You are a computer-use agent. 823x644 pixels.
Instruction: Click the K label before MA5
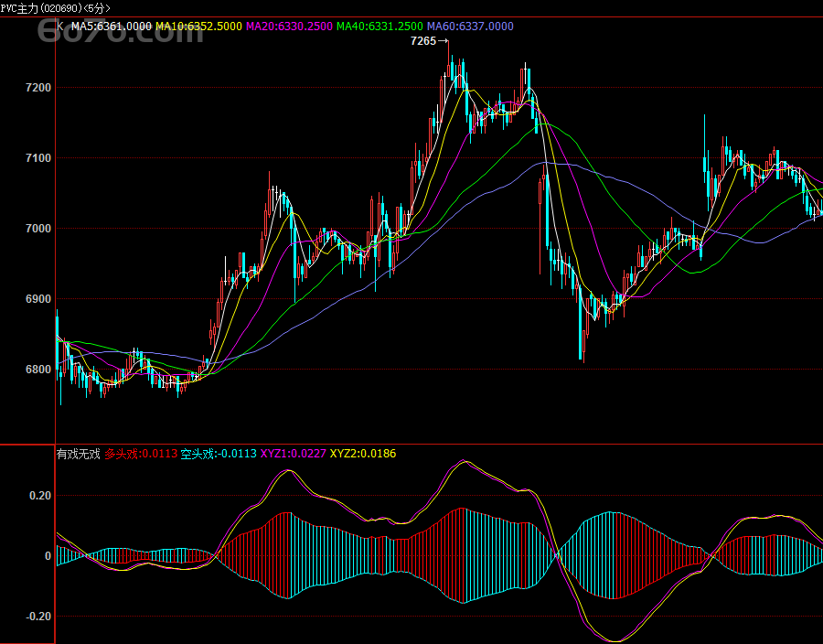point(60,27)
